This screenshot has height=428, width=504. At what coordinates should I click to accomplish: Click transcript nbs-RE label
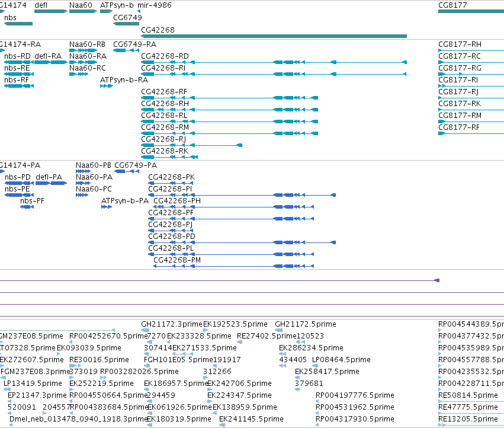[17, 68]
